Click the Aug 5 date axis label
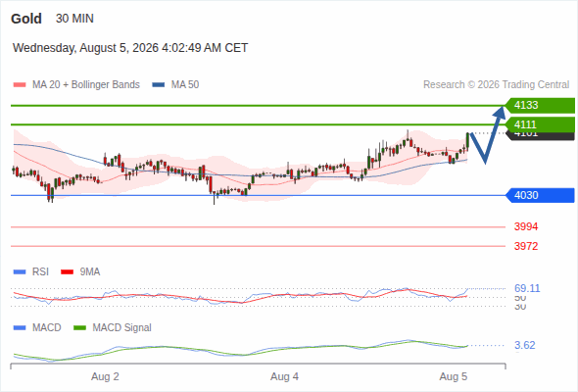578x392 pixels. click(453, 377)
